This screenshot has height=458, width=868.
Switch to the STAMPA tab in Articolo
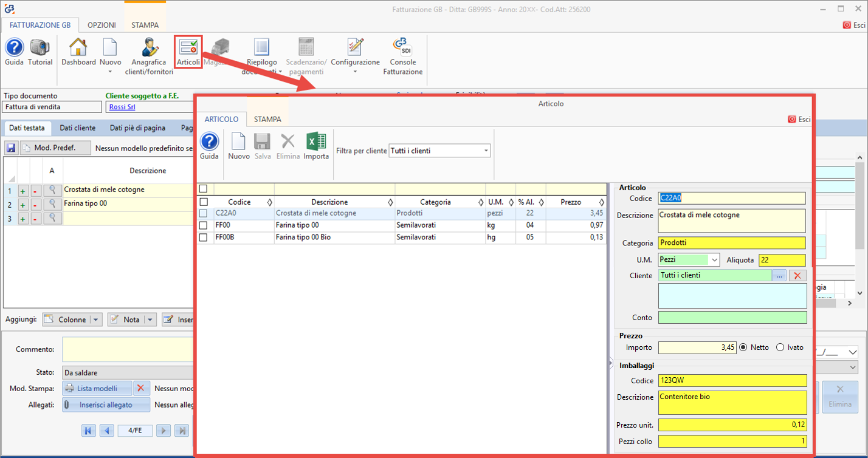(x=267, y=120)
